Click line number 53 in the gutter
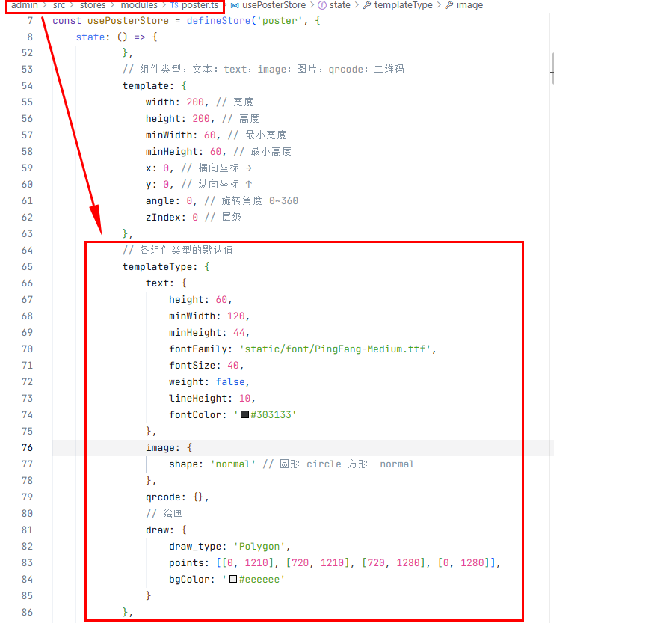The image size is (672, 623). pyautogui.click(x=28, y=69)
